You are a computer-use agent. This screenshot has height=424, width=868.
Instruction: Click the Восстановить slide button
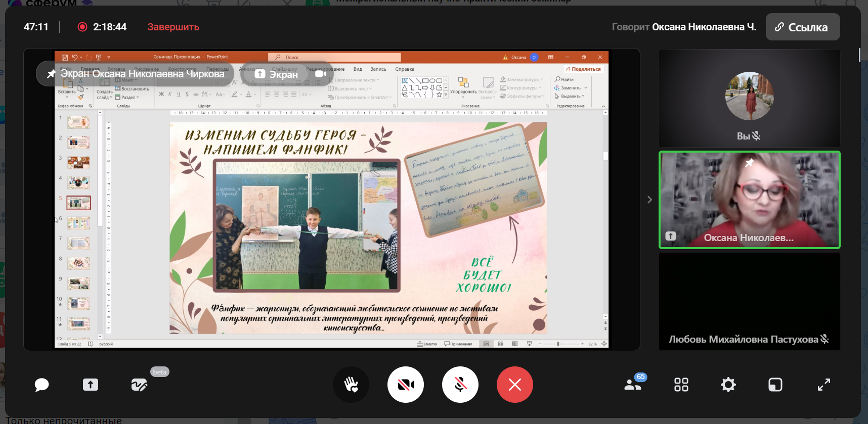[132, 88]
